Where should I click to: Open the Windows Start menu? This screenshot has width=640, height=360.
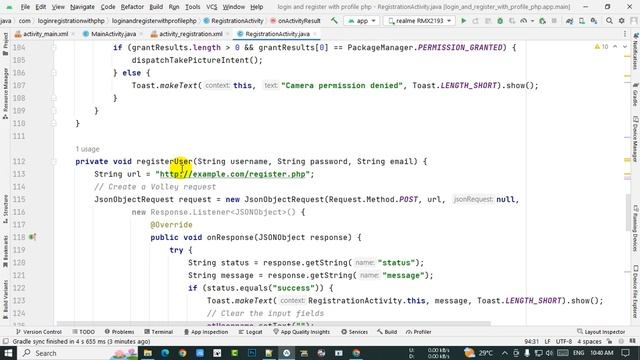[x=8, y=353]
